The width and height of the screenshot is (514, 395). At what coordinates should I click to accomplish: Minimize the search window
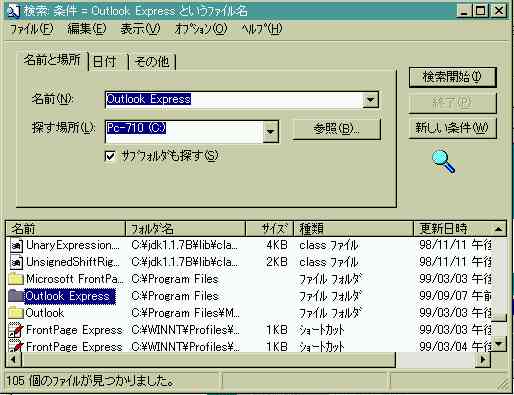(463, 11)
